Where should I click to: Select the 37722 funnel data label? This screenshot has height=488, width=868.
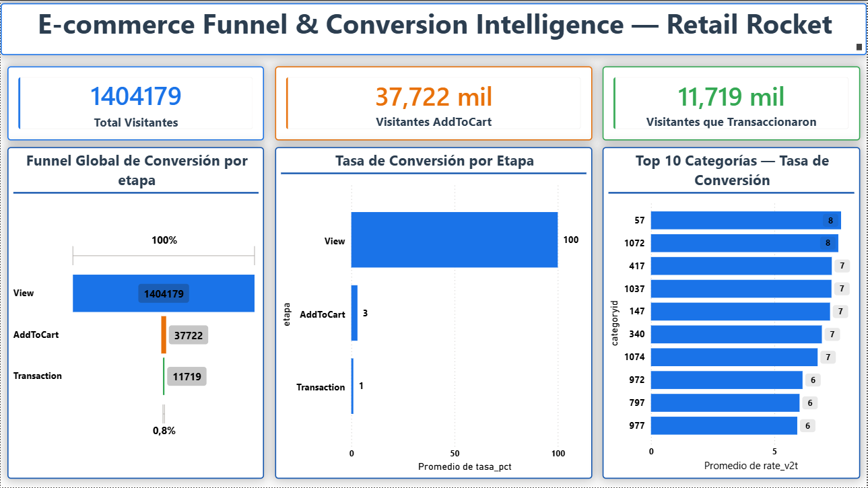pyautogui.click(x=188, y=335)
